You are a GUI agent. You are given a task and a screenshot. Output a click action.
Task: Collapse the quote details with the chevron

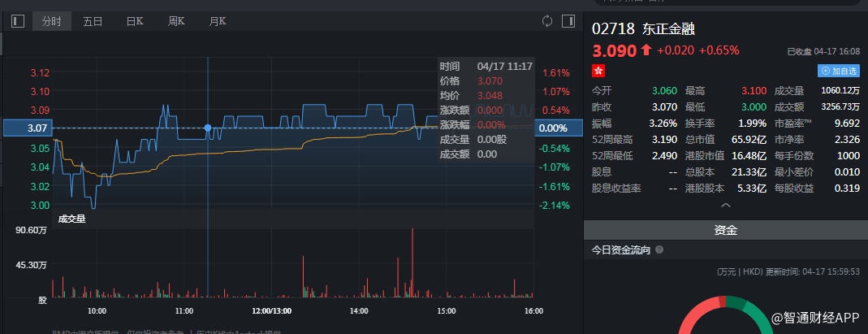[x=725, y=206]
